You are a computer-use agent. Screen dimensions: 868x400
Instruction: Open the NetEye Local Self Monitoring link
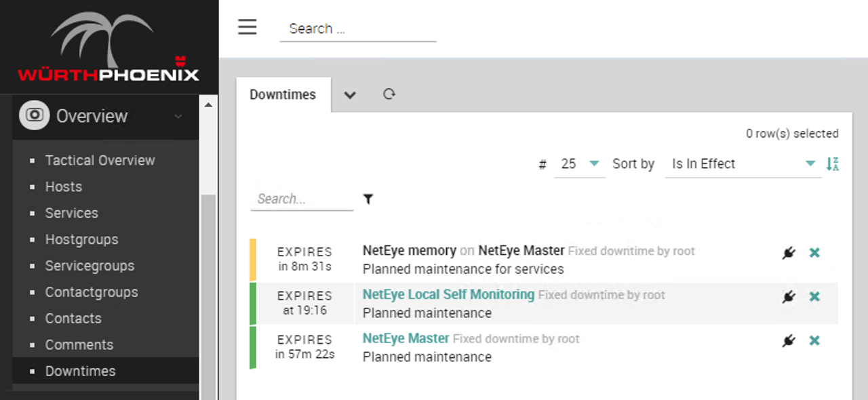pos(448,294)
